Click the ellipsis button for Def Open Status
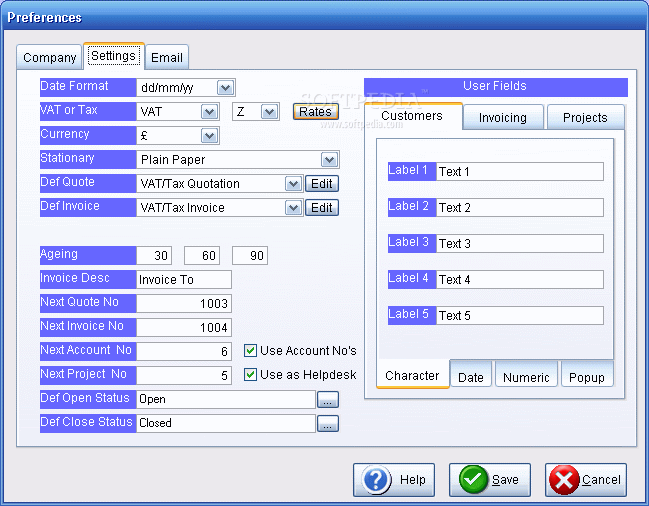This screenshot has width=649, height=506. pyautogui.click(x=328, y=400)
